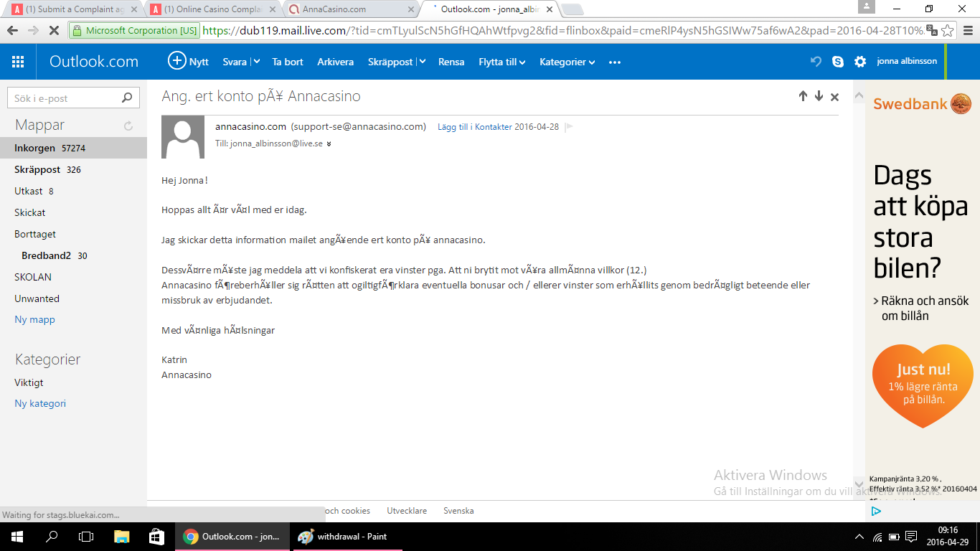Click Outlook.com logo text
The height and width of the screenshot is (551, 980).
94,62
